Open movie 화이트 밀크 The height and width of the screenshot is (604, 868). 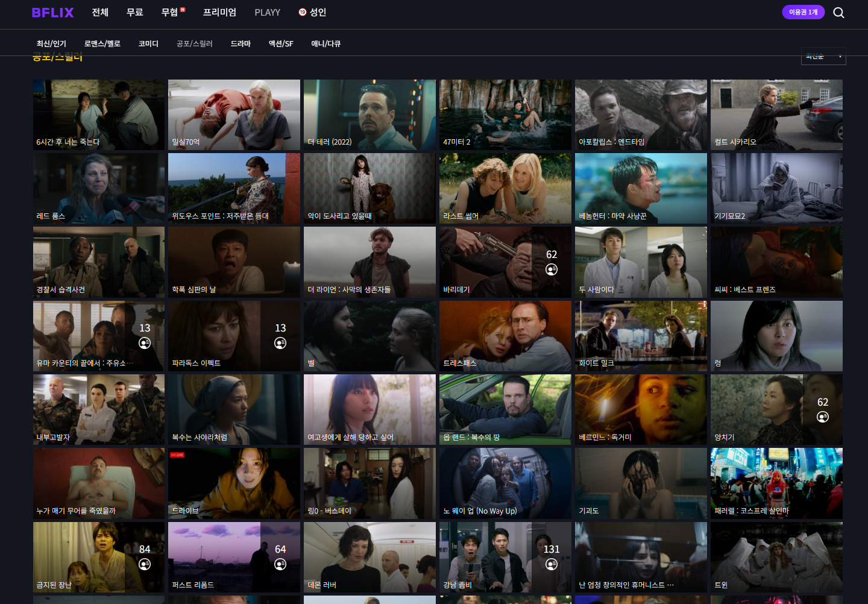click(x=641, y=336)
